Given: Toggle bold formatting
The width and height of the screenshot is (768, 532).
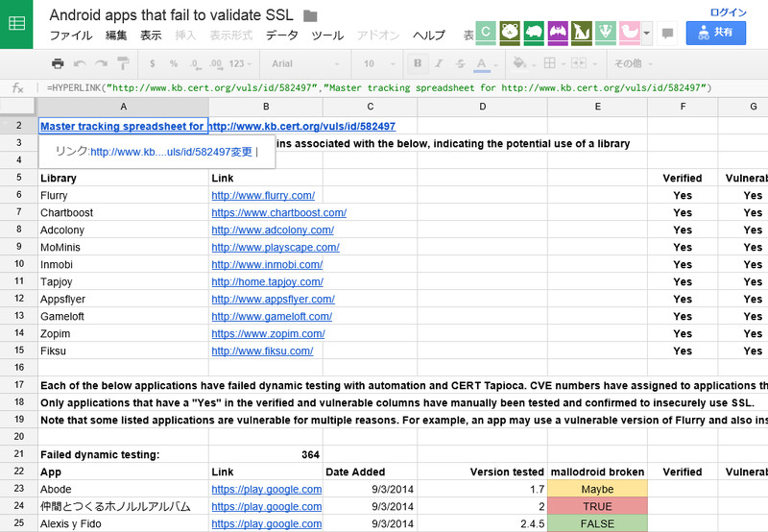Looking at the screenshot, I should (418, 63).
